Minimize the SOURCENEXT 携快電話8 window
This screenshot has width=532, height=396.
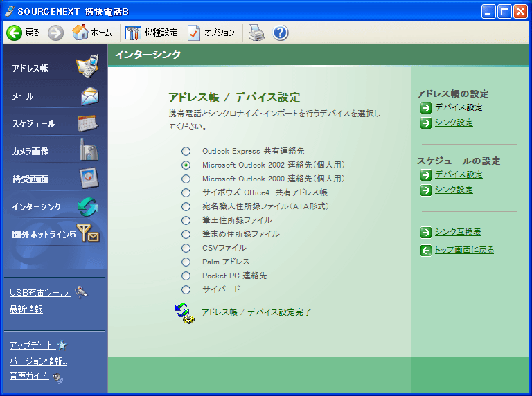tap(488, 12)
